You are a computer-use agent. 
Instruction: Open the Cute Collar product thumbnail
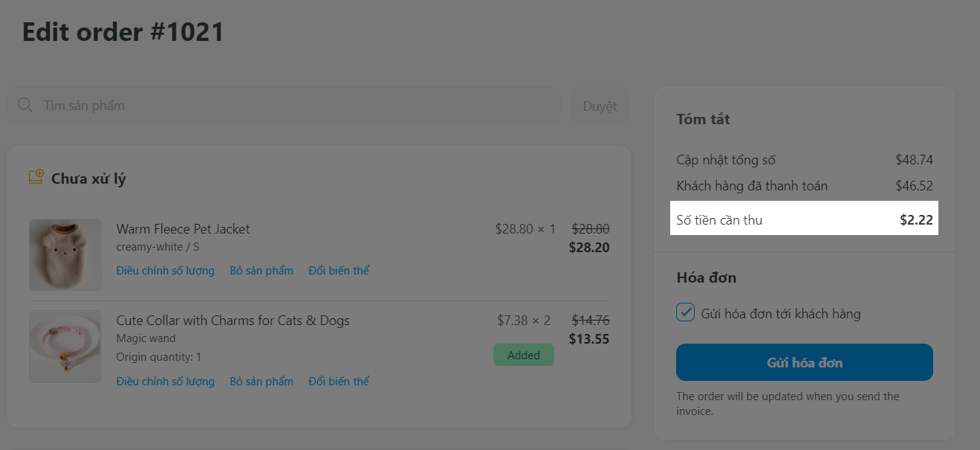65,347
